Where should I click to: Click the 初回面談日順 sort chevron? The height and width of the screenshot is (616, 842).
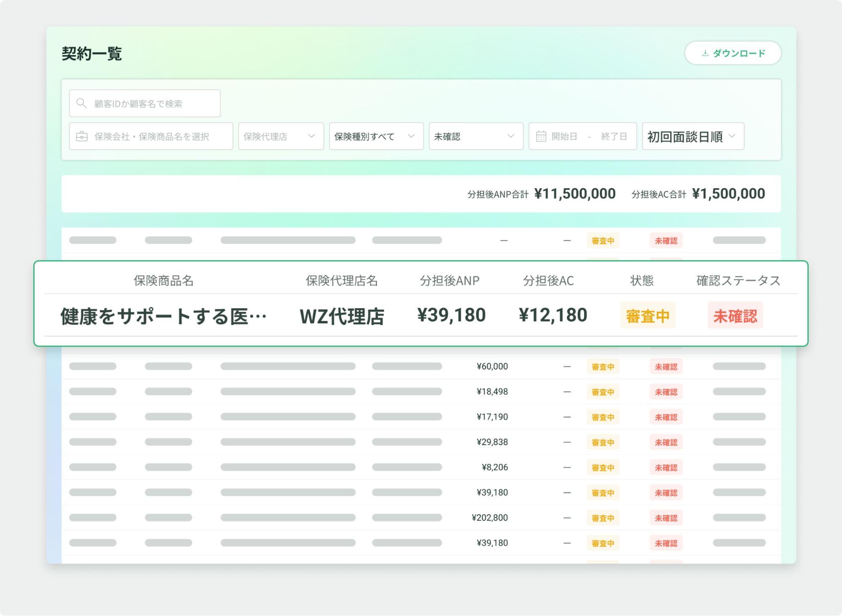732,136
